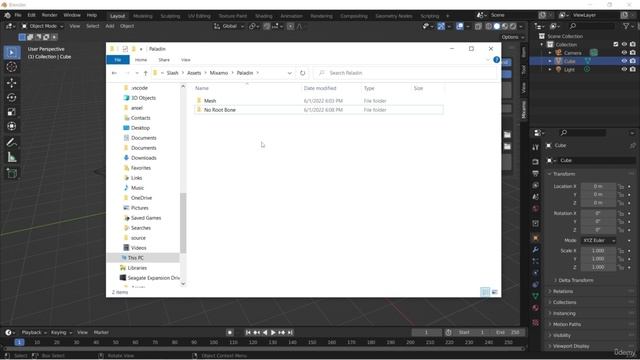
Task: Open the Material properties tab icon
Action: coord(536,308)
